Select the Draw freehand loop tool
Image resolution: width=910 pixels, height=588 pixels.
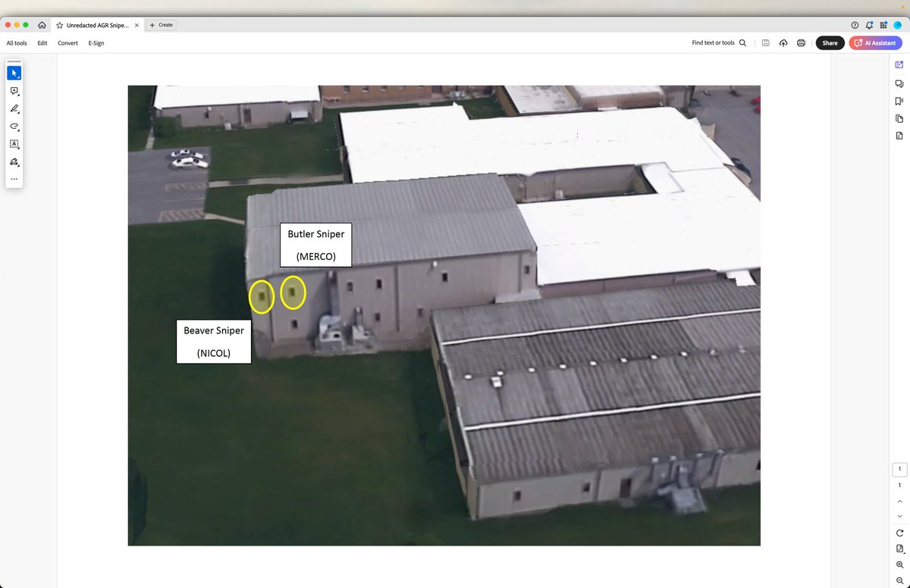point(14,127)
